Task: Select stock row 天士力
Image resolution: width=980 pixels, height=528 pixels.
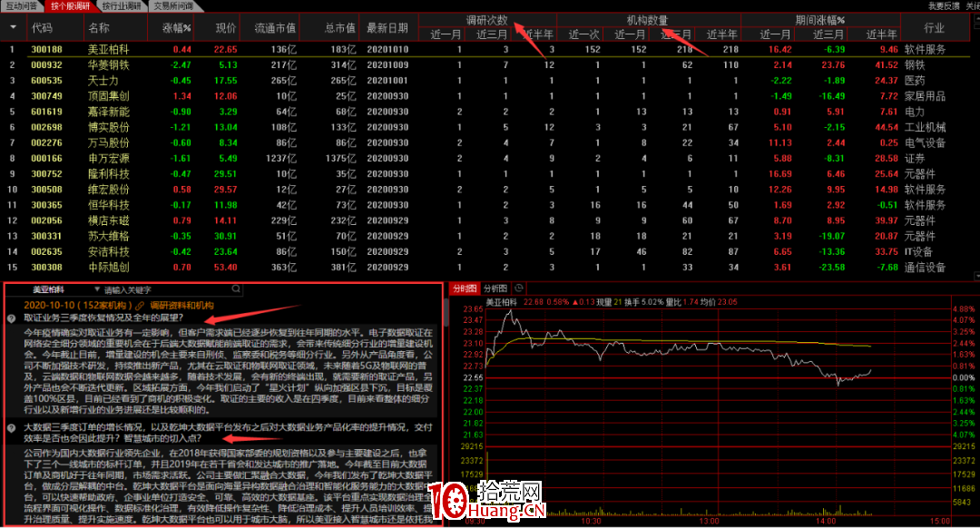Action: pyautogui.click(x=486, y=81)
